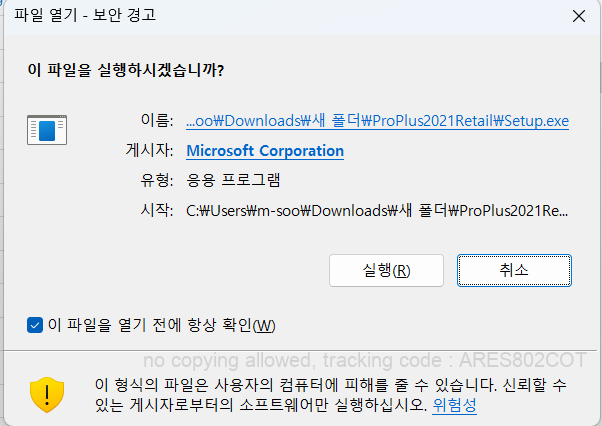Click the 'no copying allowed' watermark text
The width and height of the screenshot is (602, 426).
coord(365,360)
